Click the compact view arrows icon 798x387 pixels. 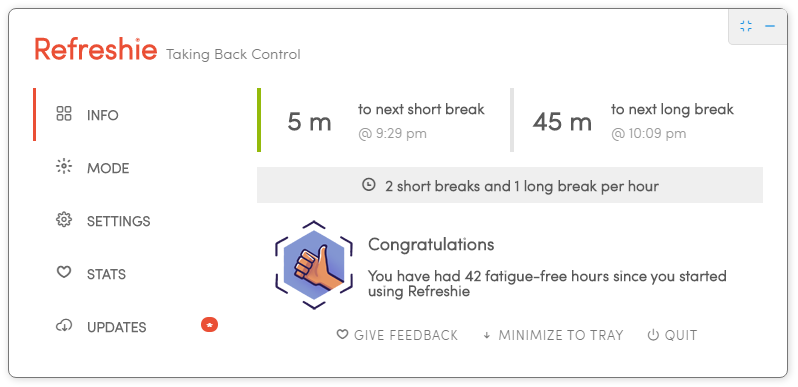[x=746, y=26]
